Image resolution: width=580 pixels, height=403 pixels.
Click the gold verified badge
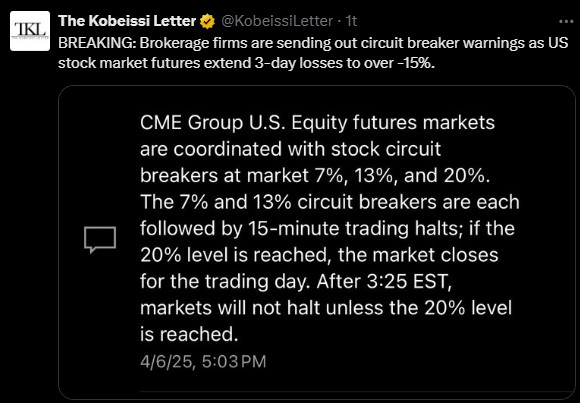(x=208, y=22)
